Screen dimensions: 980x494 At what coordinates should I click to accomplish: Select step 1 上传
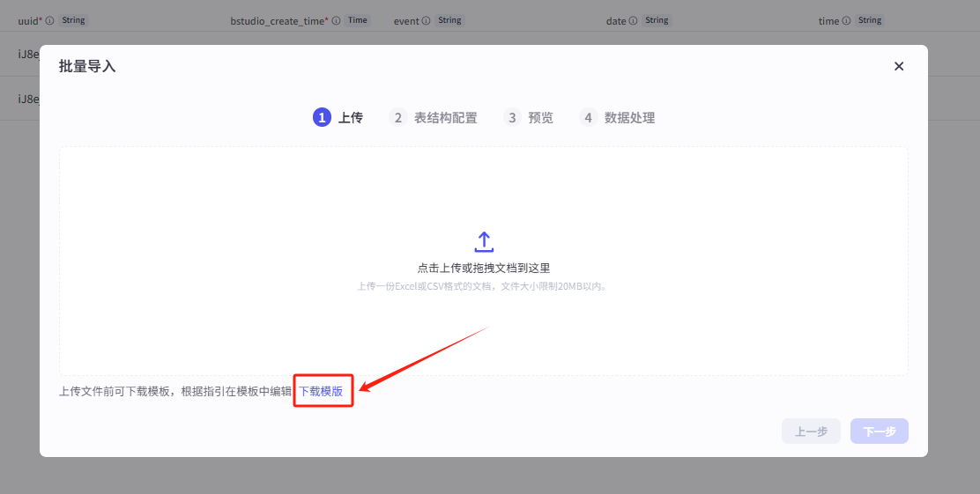pyautogui.click(x=338, y=117)
